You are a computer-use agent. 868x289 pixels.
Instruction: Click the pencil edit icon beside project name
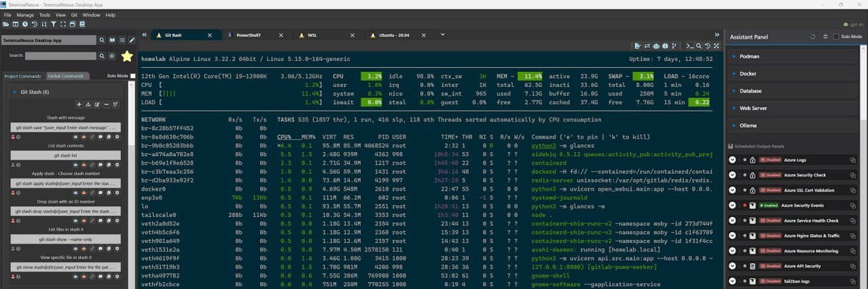coord(132,40)
